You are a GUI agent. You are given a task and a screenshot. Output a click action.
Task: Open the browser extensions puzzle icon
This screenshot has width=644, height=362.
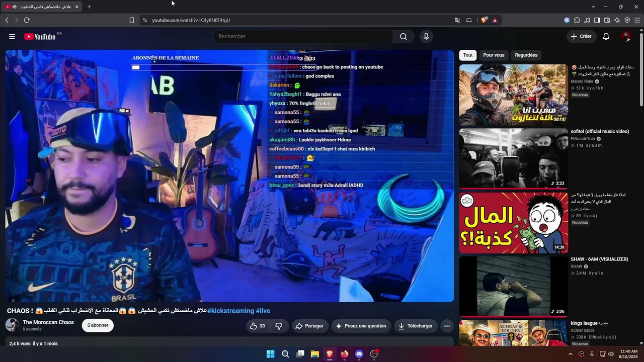pyautogui.click(x=577, y=20)
